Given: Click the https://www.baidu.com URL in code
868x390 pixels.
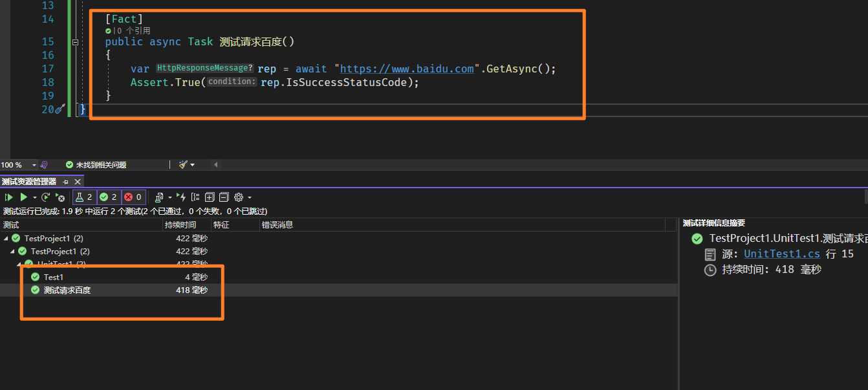Looking at the screenshot, I should 407,69.
